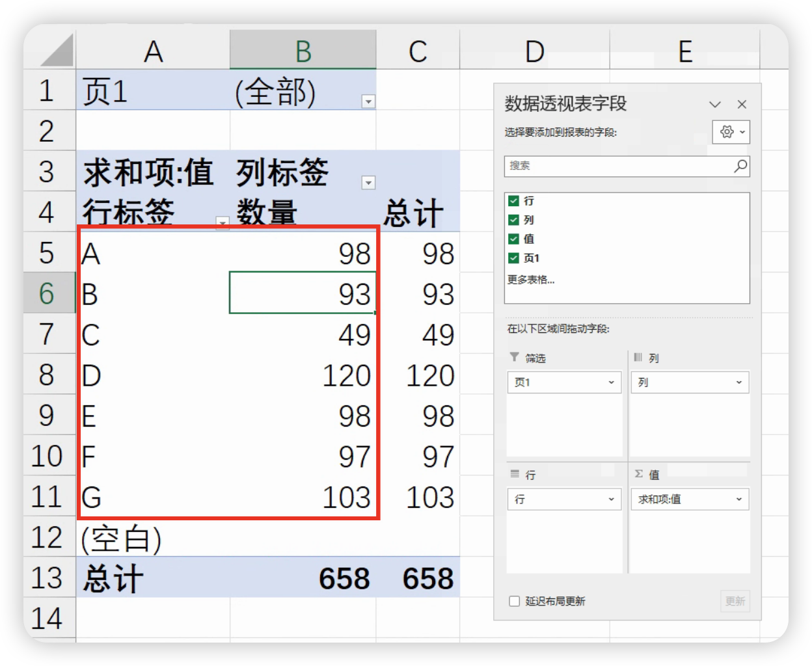Click the 行 area rows icon
Screen dimensions: 812x666
pyautogui.click(x=514, y=473)
